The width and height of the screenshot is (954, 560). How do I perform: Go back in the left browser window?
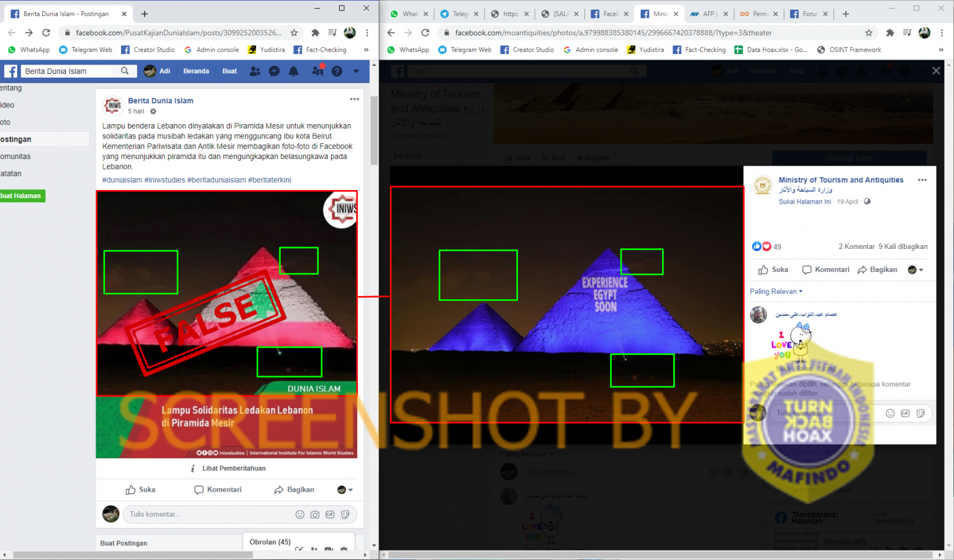(x=12, y=32)
